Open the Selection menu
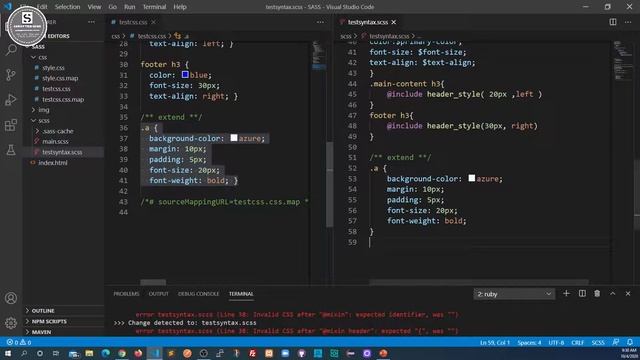 [x=67, y=7]
